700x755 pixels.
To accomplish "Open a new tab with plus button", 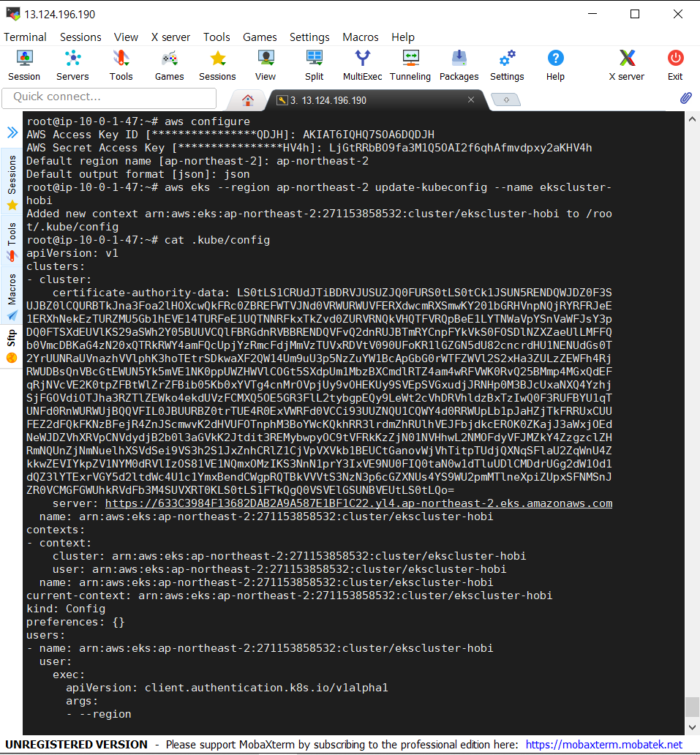I will pos(506,99).
